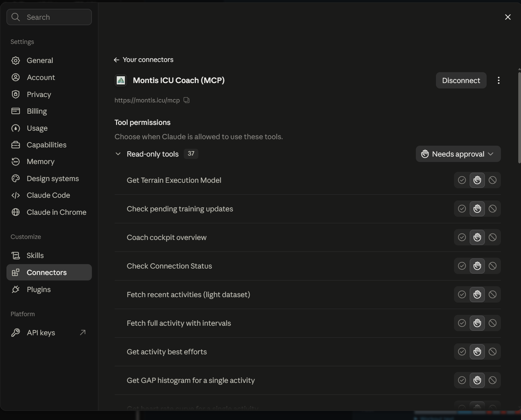Viewport: 521px width, 420px height.
Task: Select the Connectors menu item
Action: 49,272
